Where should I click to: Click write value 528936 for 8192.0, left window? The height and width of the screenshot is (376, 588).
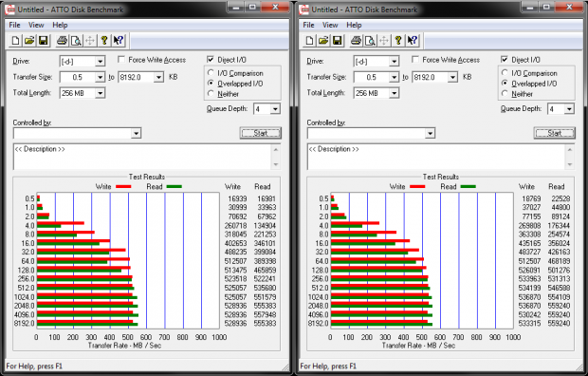point(235,324)
